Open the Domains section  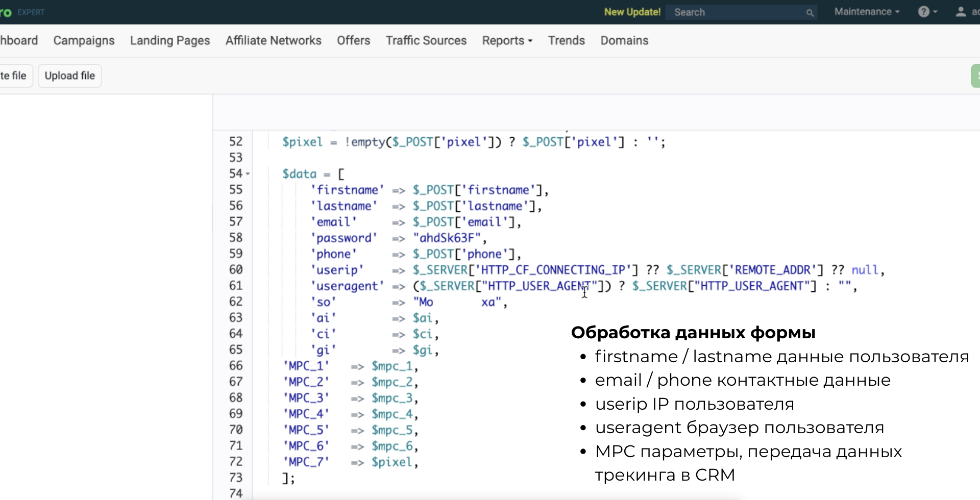point(624,40)
